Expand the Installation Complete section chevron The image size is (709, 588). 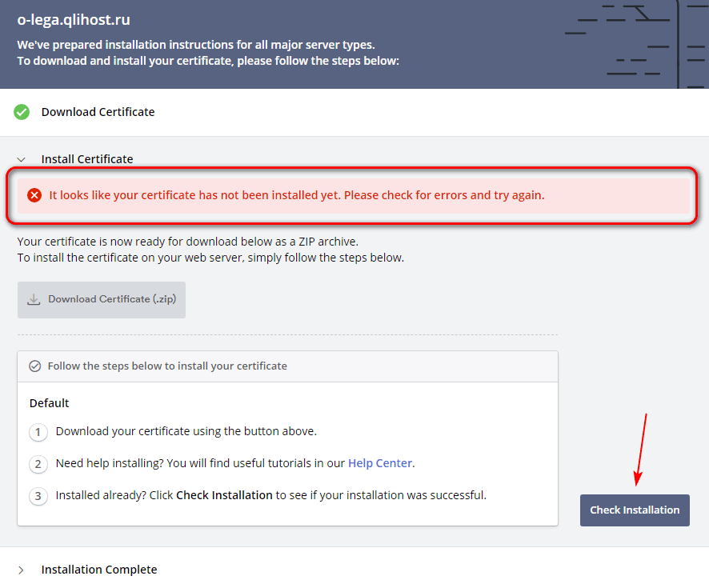[21, 570]
